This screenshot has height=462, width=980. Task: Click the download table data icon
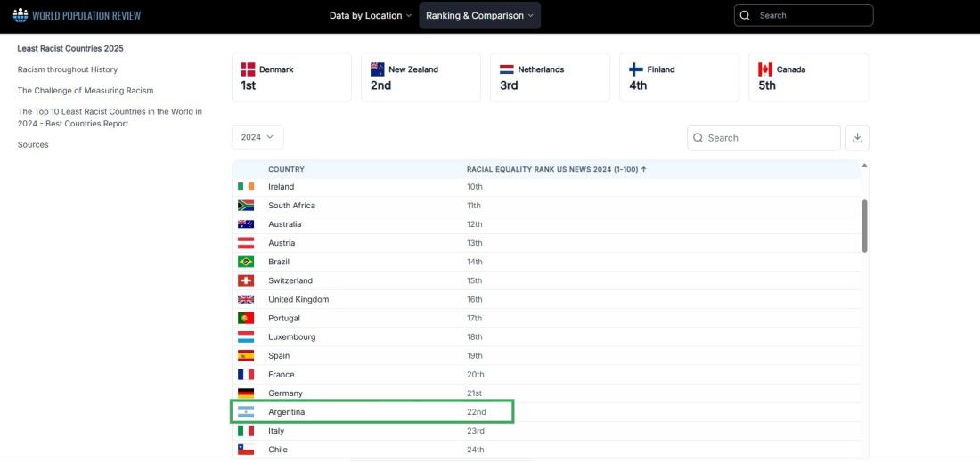tap(857, 138)
